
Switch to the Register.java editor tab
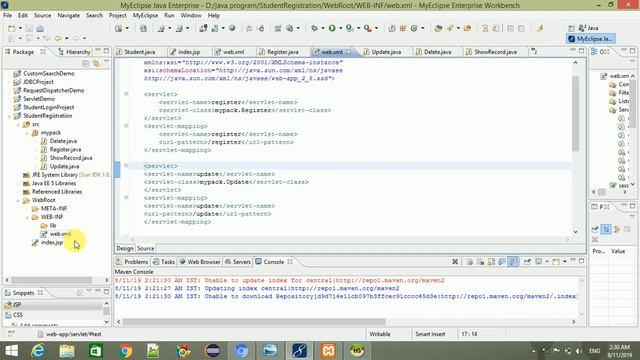279,52
